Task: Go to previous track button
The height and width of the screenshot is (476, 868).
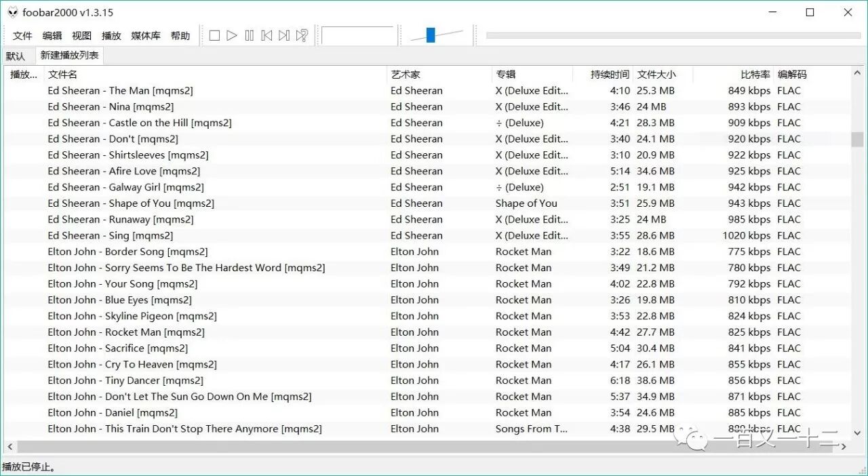Action: (267, 35)
